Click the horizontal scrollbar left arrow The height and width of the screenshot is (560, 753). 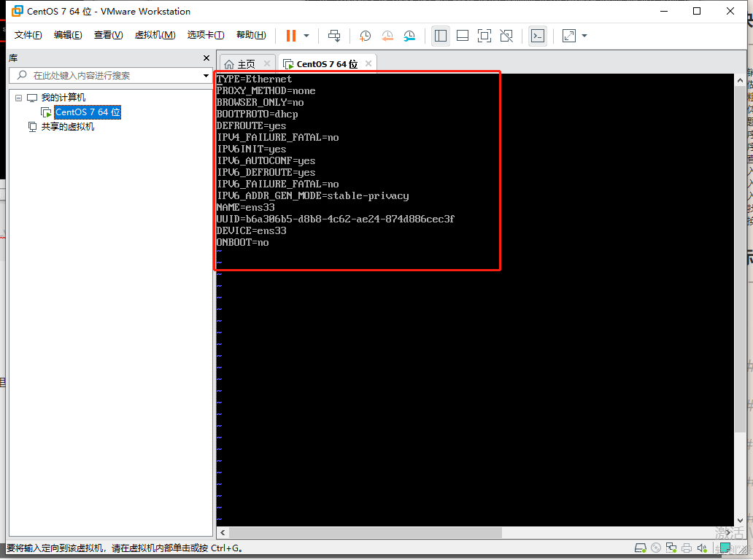(x=223, y=532)
